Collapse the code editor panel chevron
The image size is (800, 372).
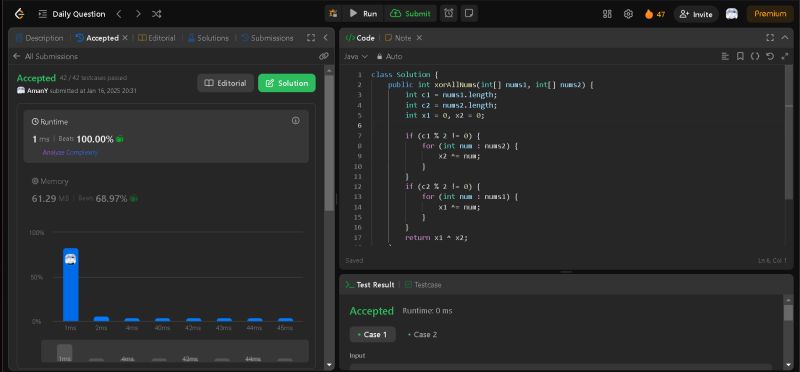pyautogui.click(x=785, y=38)
